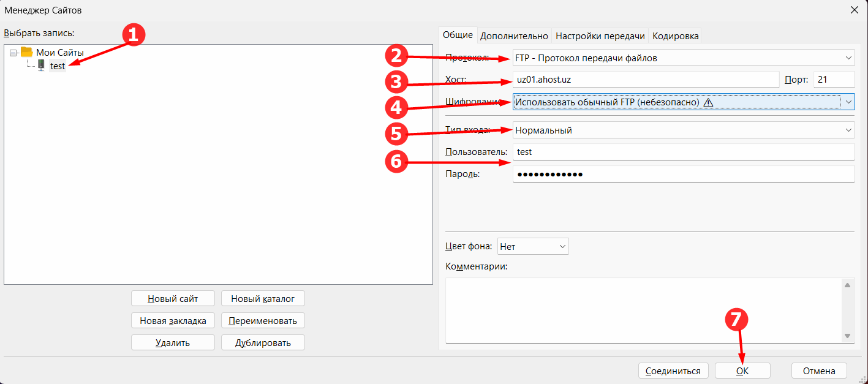Switch to the Дополнительно tab
868x384 pixels.
click(x=514, y=36)
